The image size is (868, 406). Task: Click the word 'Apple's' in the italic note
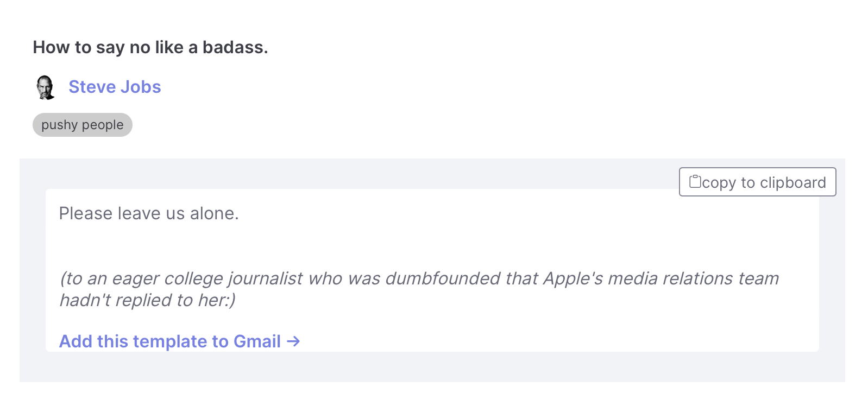click(573, 278)
